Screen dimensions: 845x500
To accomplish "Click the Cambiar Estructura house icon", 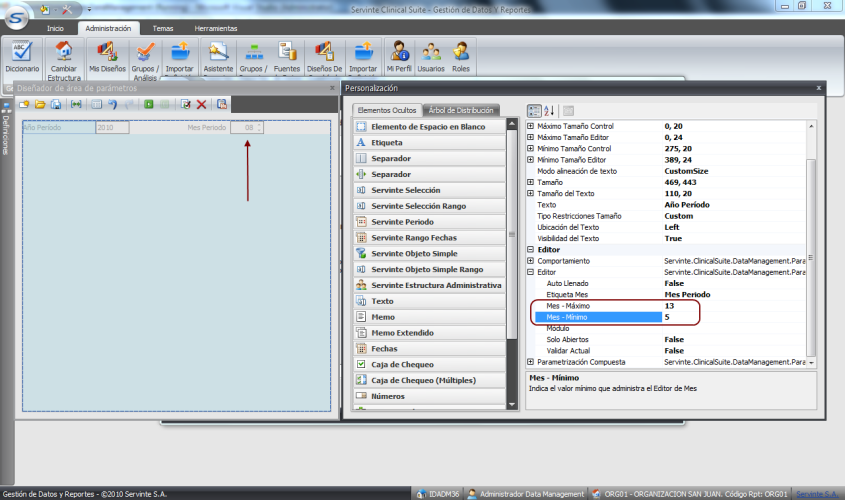I will pyautogui.click(x=64, y=52).
